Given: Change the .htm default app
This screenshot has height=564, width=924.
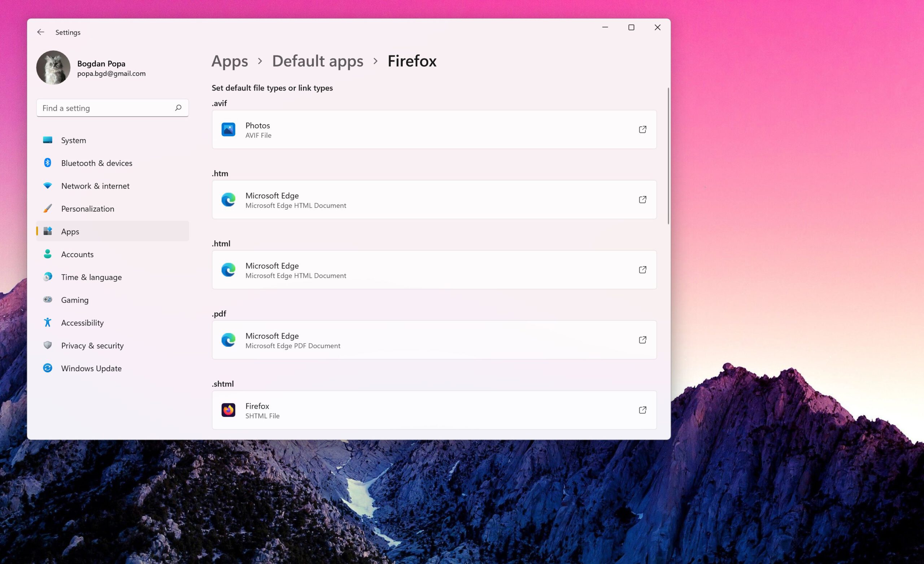Looking at the screenshot, I should tap(434, 200).
